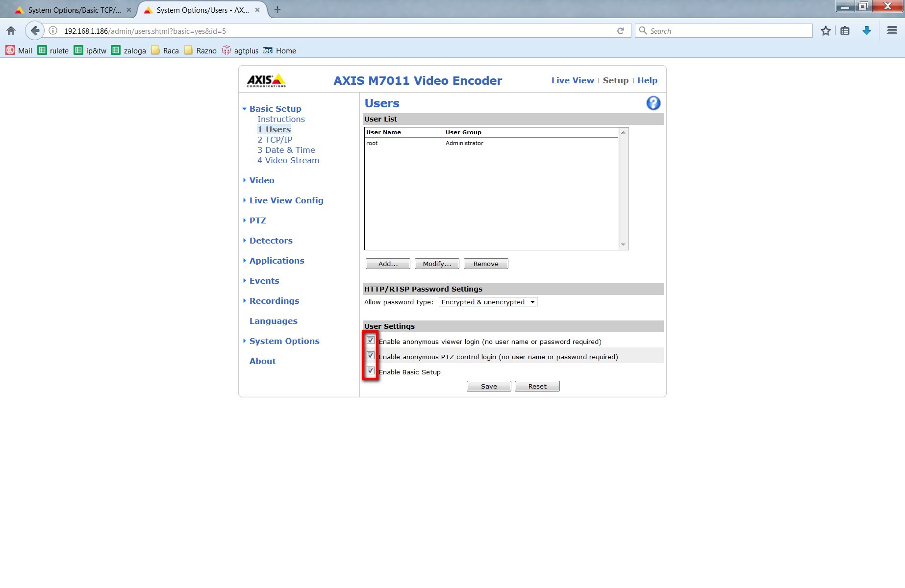Open the Users help question-mark icon
Image resolution: width=905 pixels, height=588 pixels.
click(653, 103)
